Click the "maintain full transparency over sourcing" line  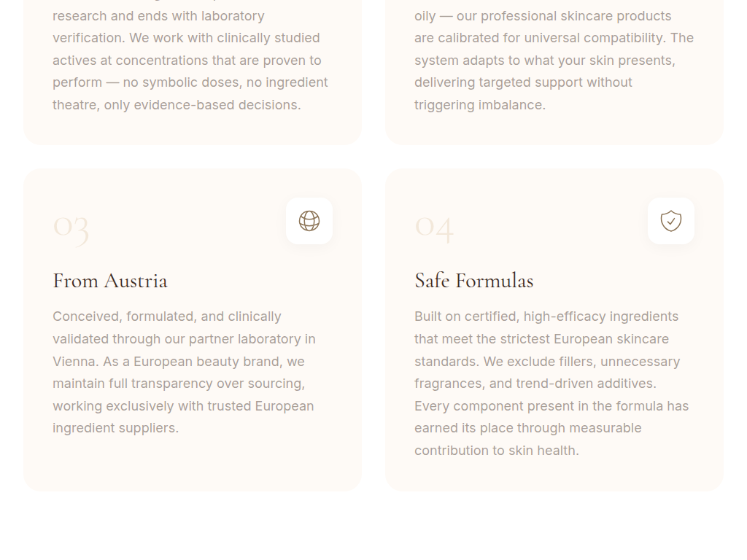coord(179,384)
